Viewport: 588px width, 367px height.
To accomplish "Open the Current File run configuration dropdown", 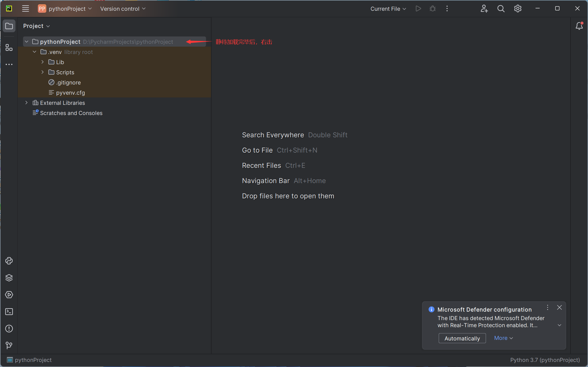I will 388,9.
